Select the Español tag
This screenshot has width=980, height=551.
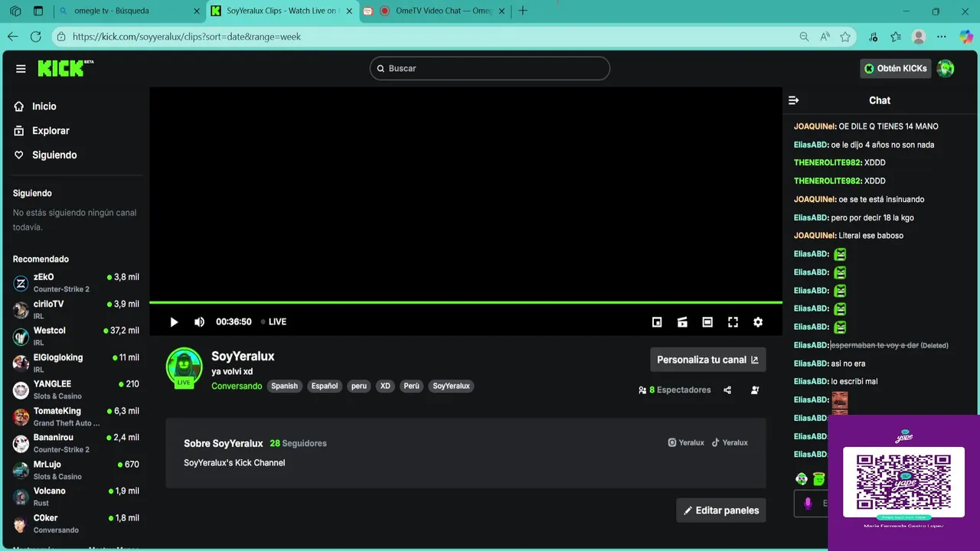click(325, 386)
